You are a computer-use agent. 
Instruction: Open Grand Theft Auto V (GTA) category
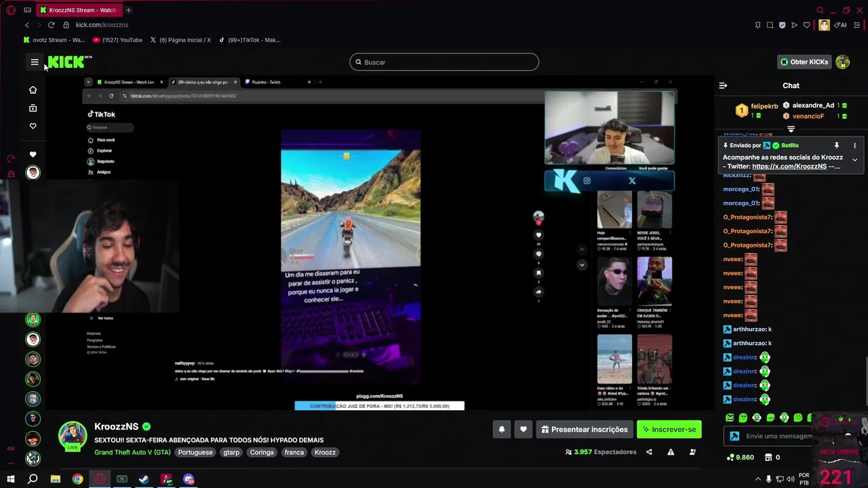132,452
